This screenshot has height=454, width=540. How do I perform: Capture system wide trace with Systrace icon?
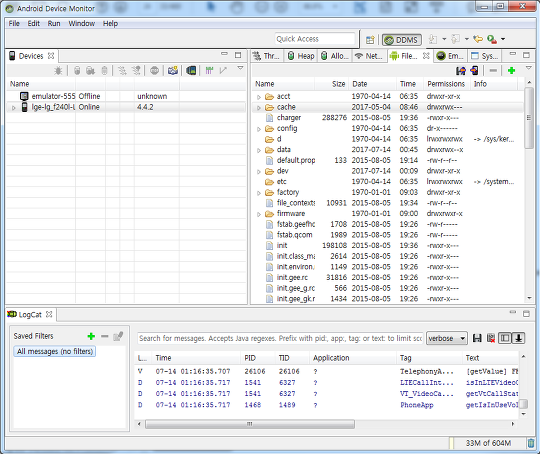[x=209, y=71]
